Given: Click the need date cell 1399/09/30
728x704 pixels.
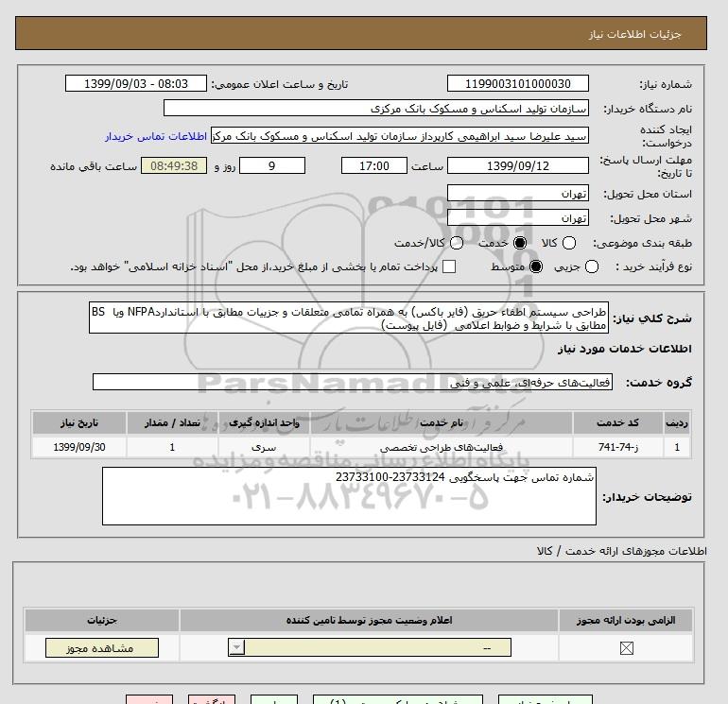Looking at the screenshot, I should (79, 447).
